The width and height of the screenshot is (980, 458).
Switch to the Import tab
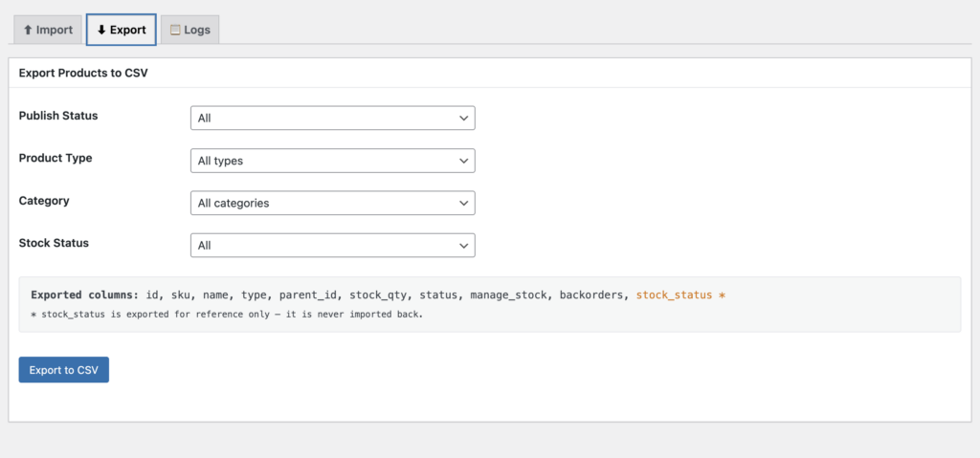48,30
